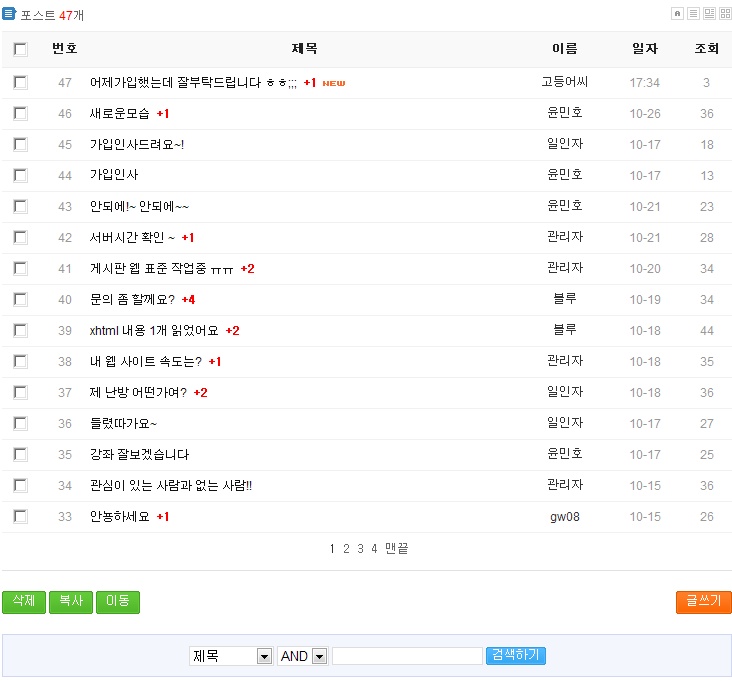Image resolution: width=732 pixels, height=681 pixels.
Task: Jump to last page via 맨끝
Action: tap(397, 549)
